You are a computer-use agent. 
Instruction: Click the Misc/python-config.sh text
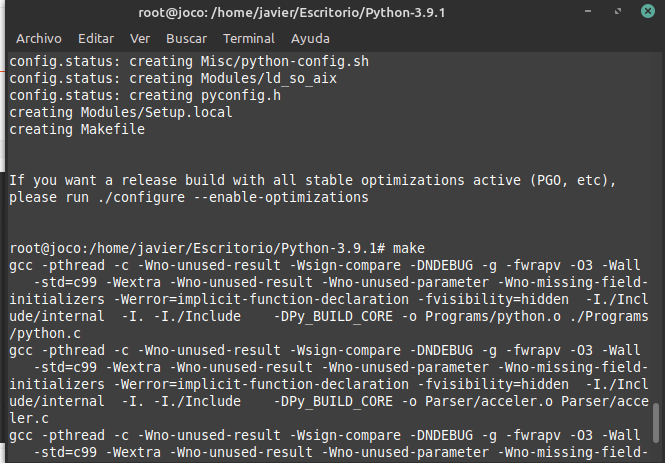(285, 61)
